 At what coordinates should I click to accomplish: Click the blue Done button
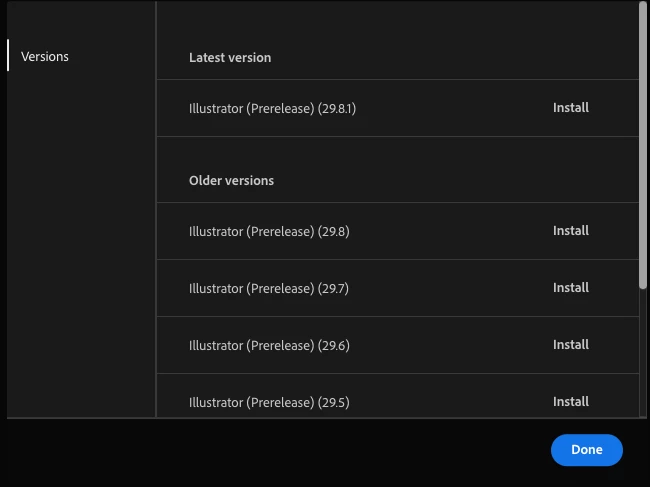click(x=587, y=450)
